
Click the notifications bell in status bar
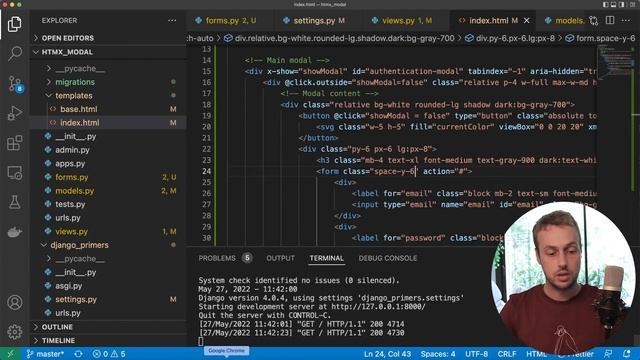pyautogui.click(x=627, y=354)
